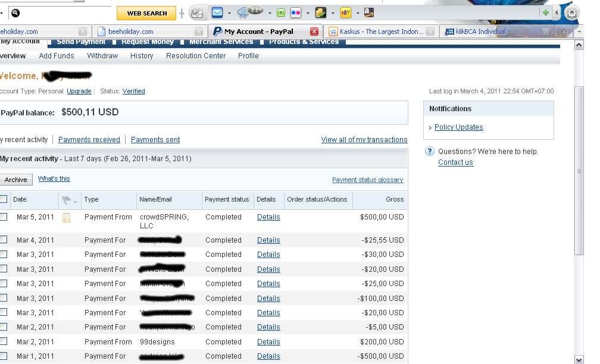600x364 pixels.
Task: Open Details for crowdSPRING payment
Action: coord(268,216)
